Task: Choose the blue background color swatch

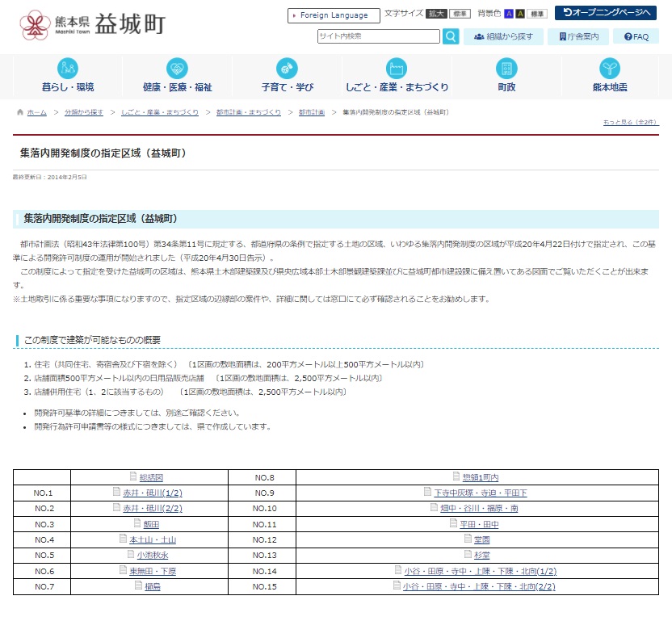Action: [x=510, y=14]
